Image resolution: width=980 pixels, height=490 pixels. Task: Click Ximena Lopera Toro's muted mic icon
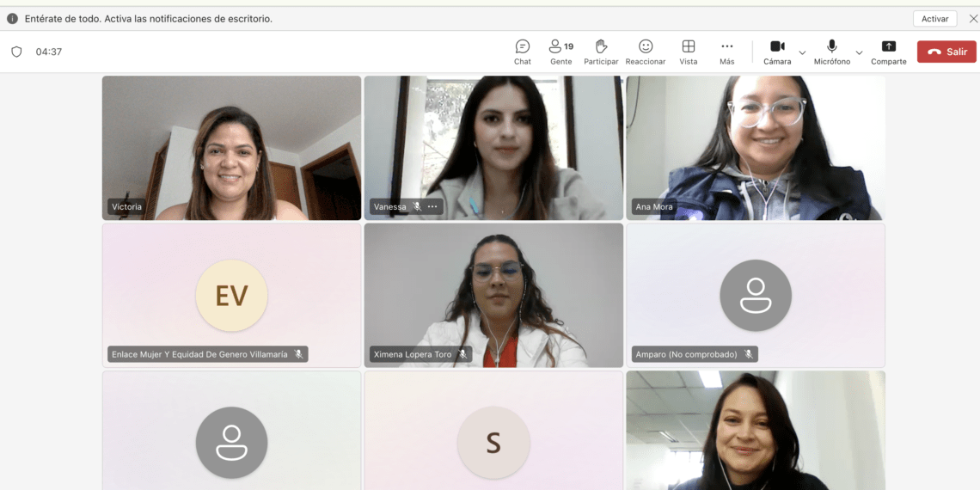(462, 354)
